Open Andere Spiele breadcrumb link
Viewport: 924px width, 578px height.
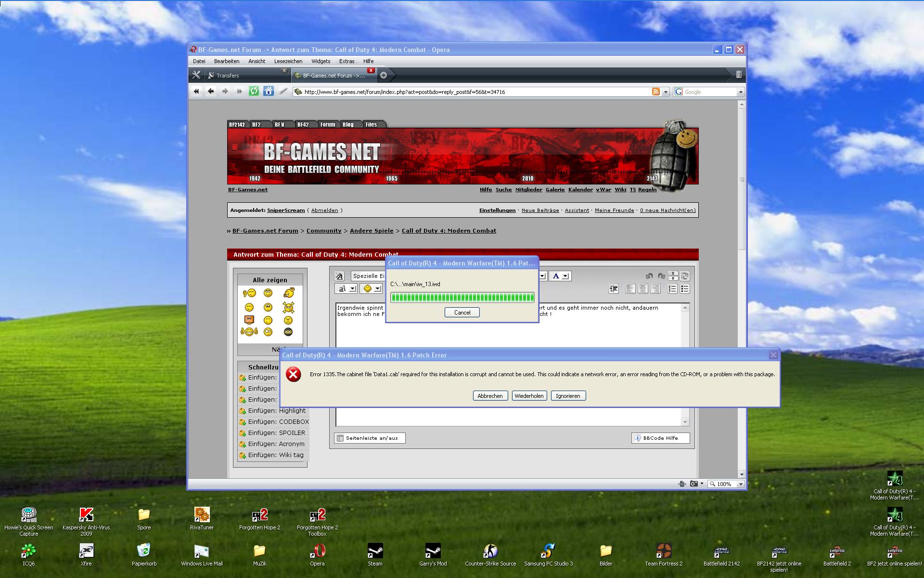tap(372, 231)
